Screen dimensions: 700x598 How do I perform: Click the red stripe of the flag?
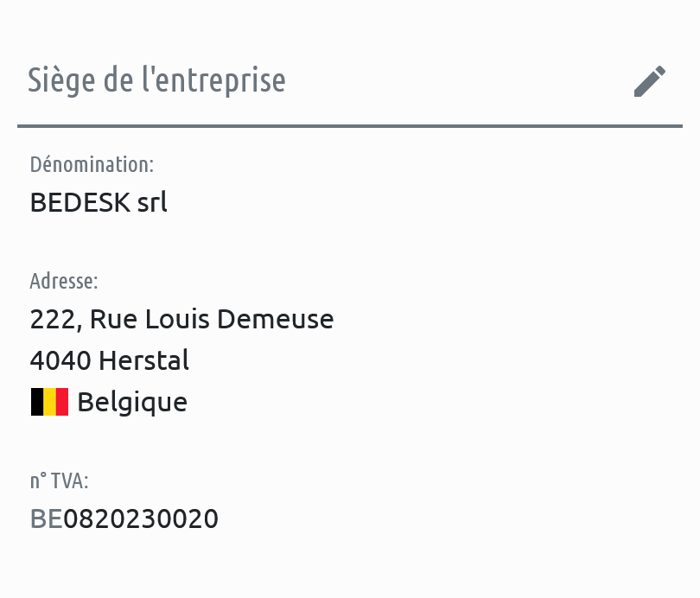(x=61, y=402)
